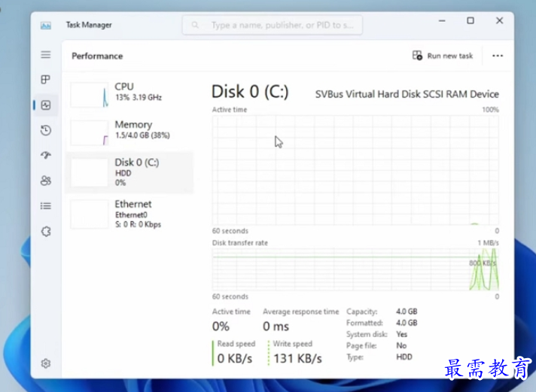Click the 1 MB/s scale label
The image size is (536, 392).
[x=488, y=243]
